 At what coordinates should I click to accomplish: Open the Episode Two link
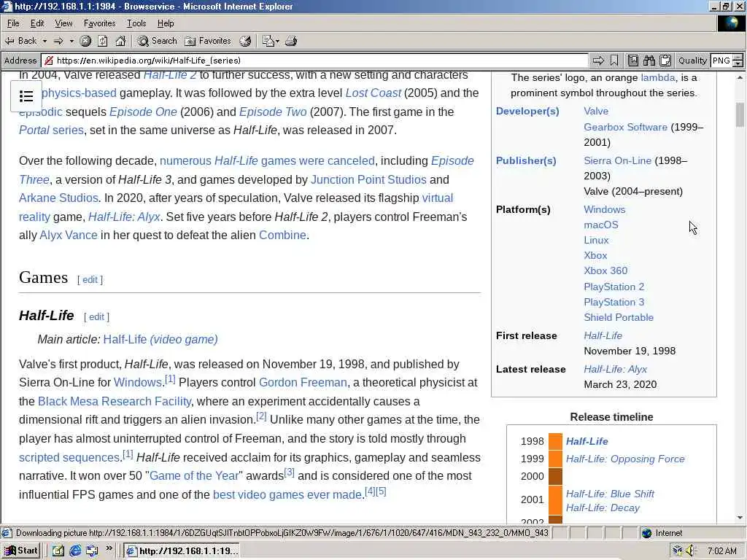point(273,112)
